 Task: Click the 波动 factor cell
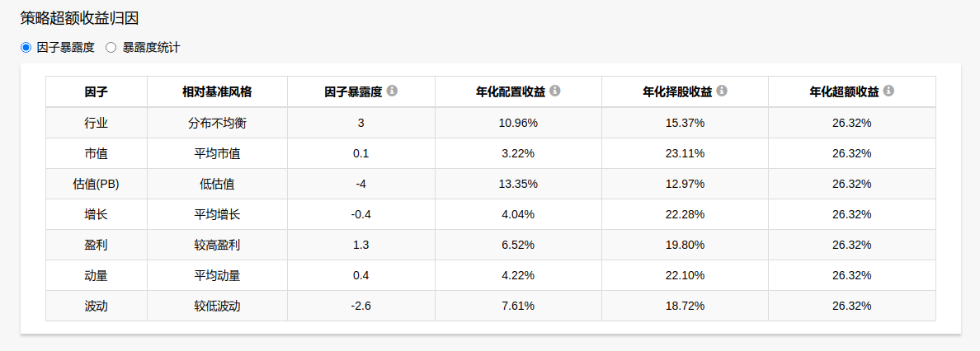click(x=97, y=306)
